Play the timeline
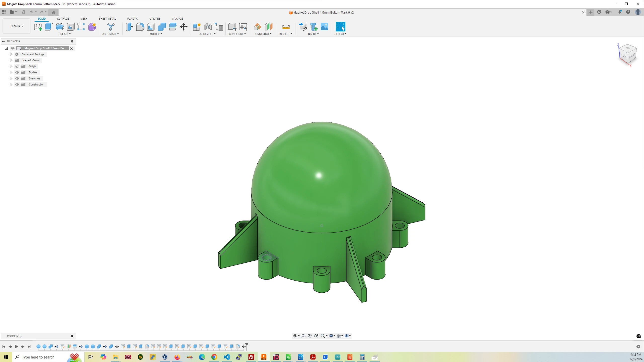 16,347
